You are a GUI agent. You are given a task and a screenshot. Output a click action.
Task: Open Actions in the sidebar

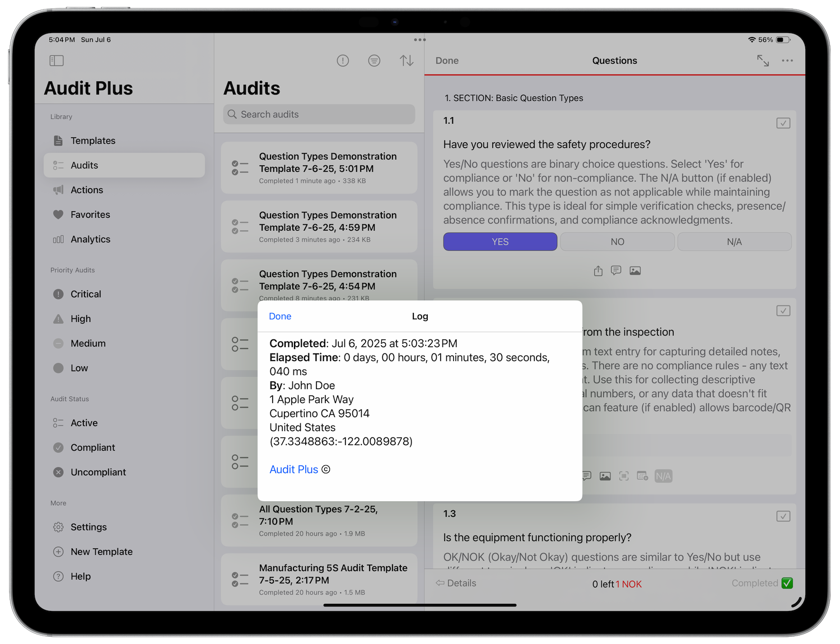pos(124,190)
